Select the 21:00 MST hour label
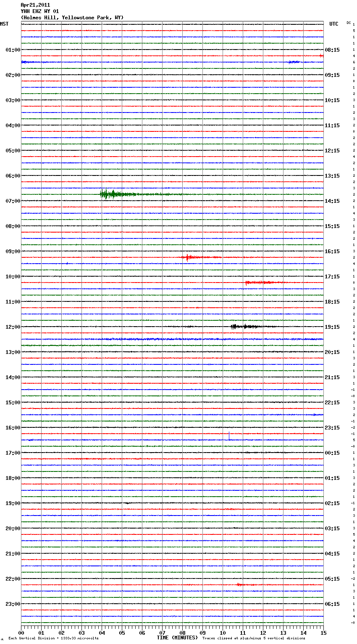 [13, 554]
